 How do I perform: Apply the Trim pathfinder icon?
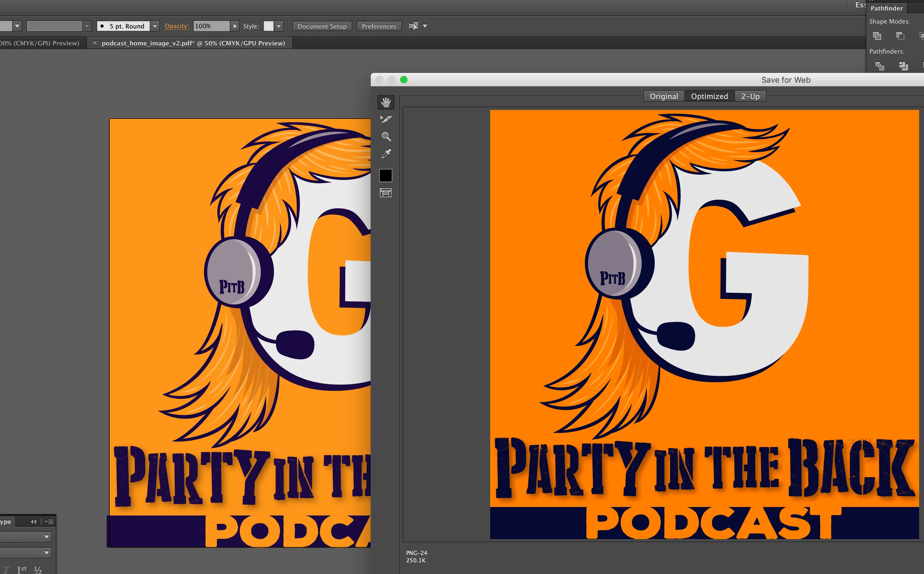click(x=903, y=66)
